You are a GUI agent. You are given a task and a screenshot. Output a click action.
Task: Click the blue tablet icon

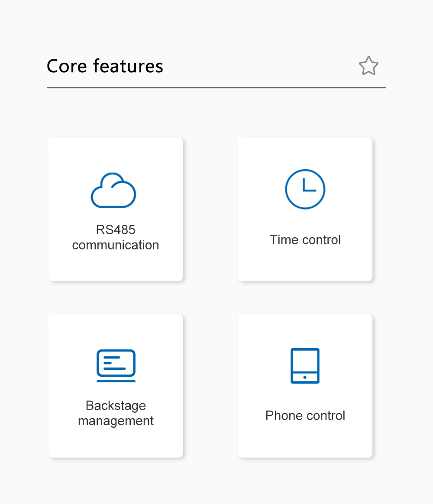click(305, 365)
